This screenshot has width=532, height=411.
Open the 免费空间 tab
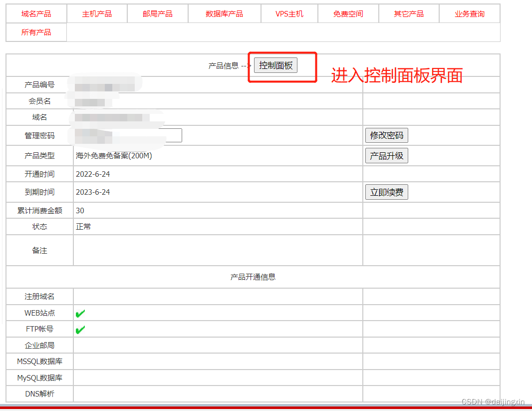pyautogui.click(x=348, y=14)
